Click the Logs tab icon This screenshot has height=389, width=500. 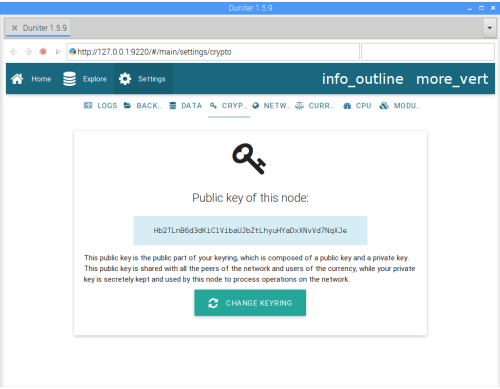pos(88,106)
